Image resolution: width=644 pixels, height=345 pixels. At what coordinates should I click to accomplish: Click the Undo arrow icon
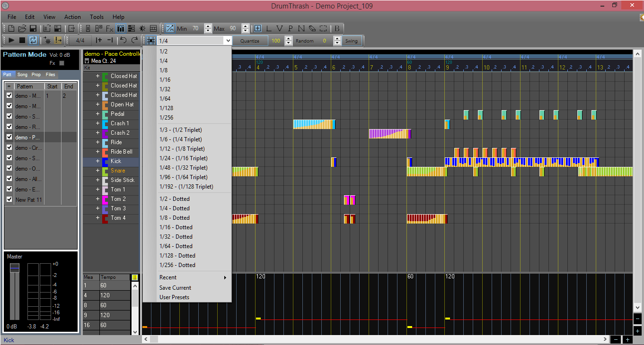click(x=124, y=40)
